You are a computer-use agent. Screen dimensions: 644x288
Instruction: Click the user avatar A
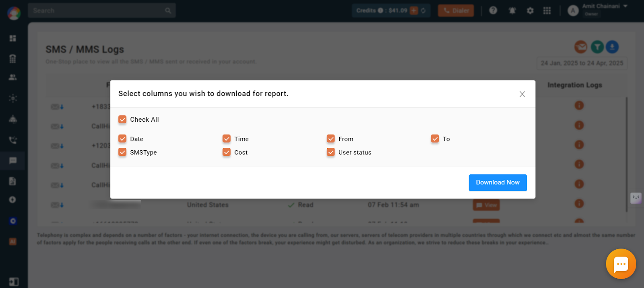(x=573, y=11)
